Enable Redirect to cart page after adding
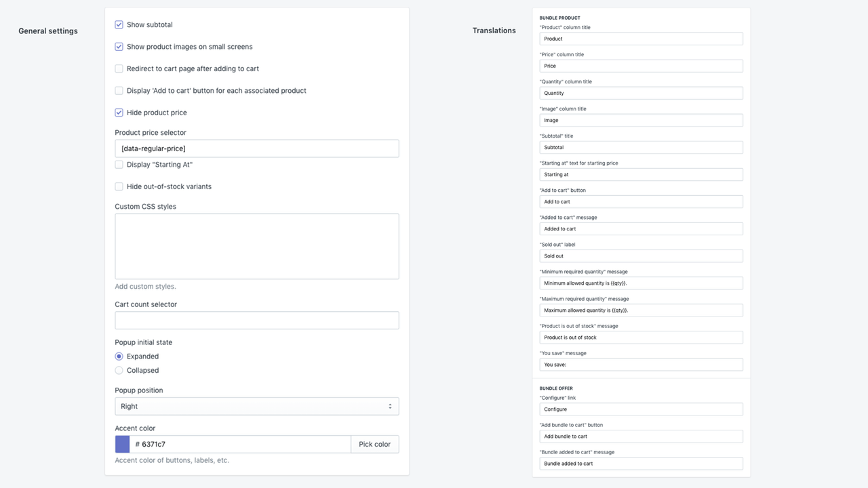868x488 pixels. pos(119,68)
